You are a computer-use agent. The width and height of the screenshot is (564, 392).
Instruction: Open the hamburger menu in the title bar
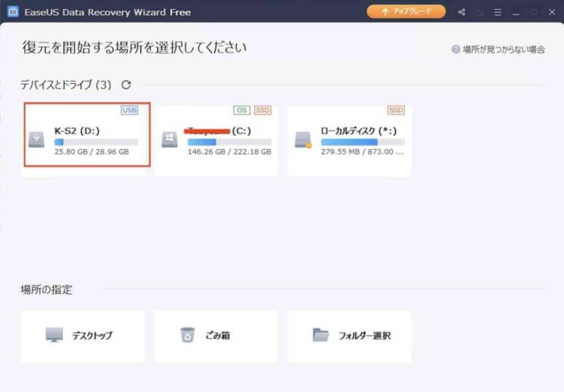pyautogui.click(x=497, y=12)
